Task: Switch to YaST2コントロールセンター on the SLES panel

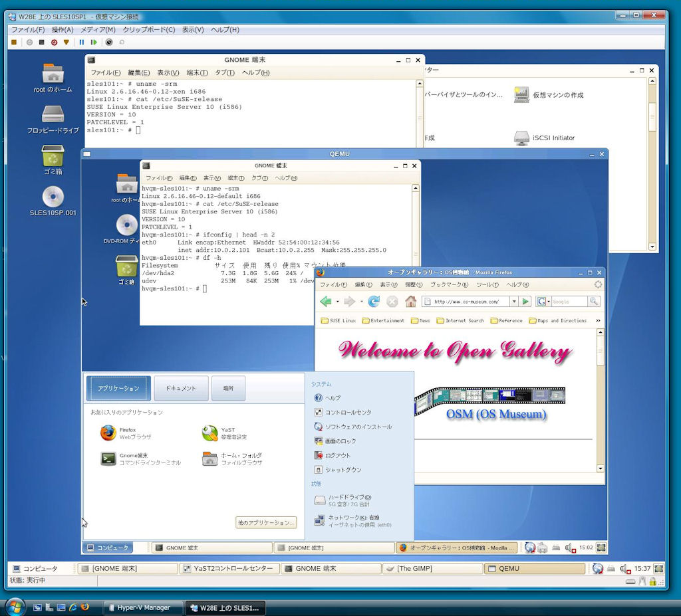Action: point(229,569)
